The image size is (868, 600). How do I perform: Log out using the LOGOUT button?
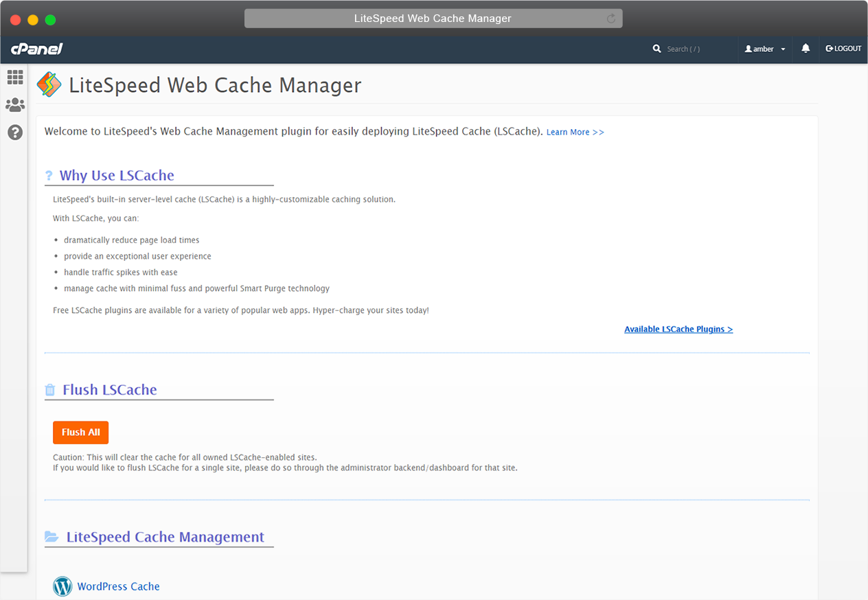843,49
